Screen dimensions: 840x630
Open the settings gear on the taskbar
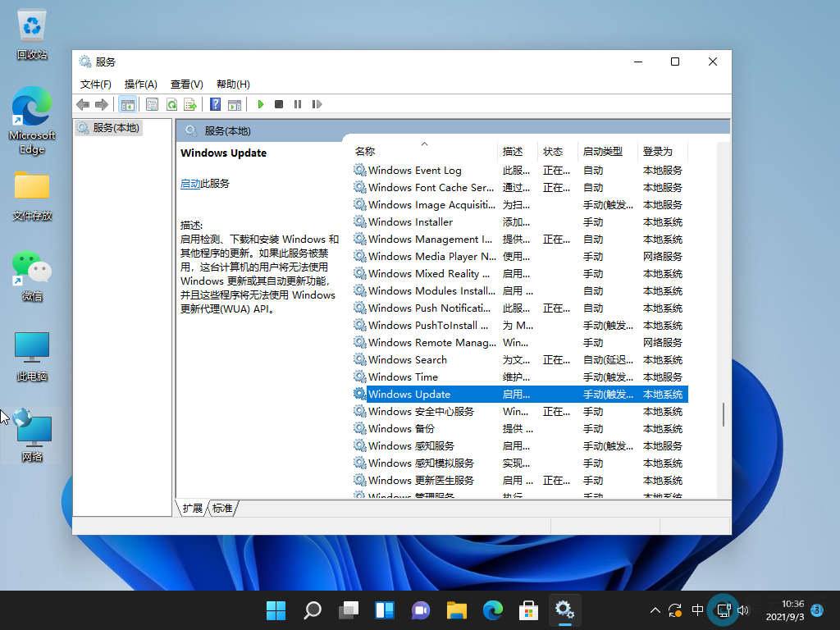[564, 610]
